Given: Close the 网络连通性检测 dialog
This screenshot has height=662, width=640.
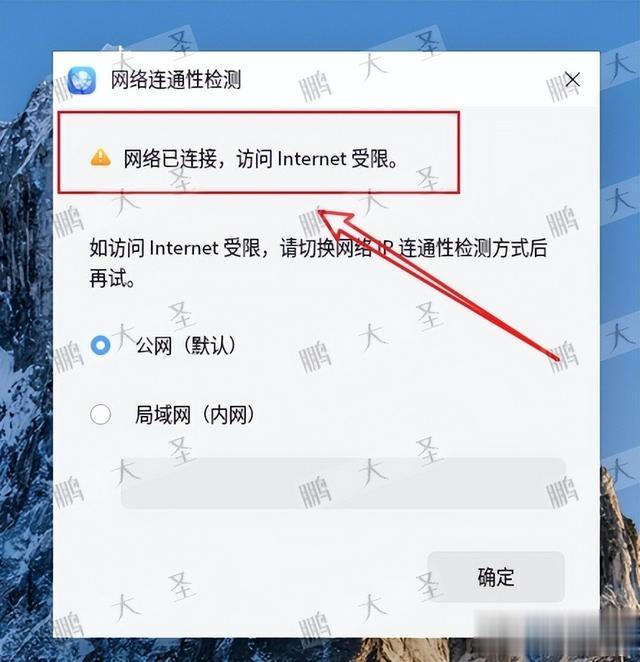Looking at the screenshot, I should [x=572, y=79].
